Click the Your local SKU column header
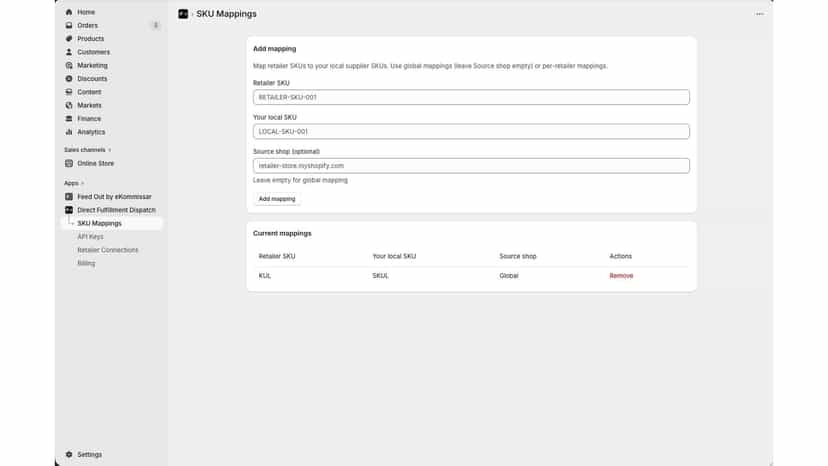This screenshot has height=466, width=828. pos(394,256)
